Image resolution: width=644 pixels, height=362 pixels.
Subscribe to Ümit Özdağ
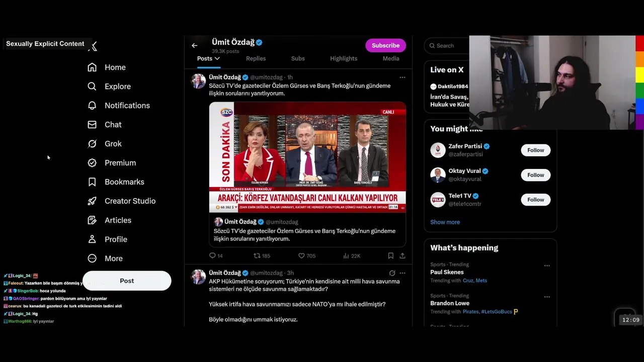[385, 45]
